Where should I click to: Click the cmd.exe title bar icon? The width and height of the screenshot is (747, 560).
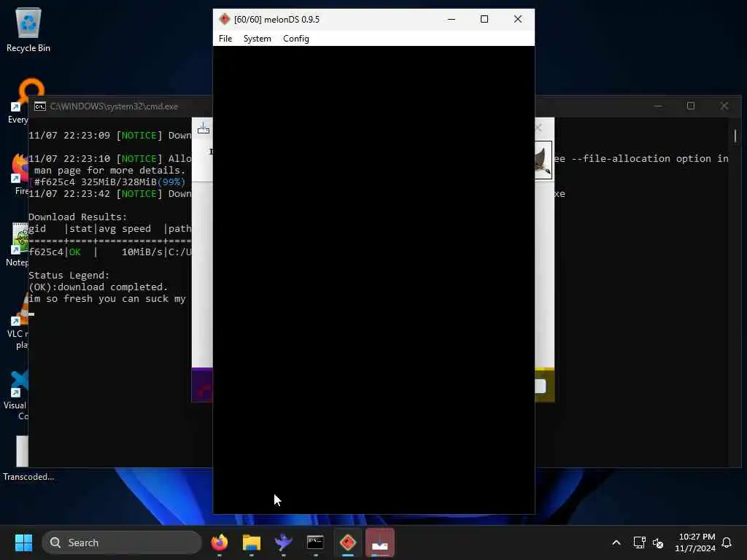coord(40,106)
